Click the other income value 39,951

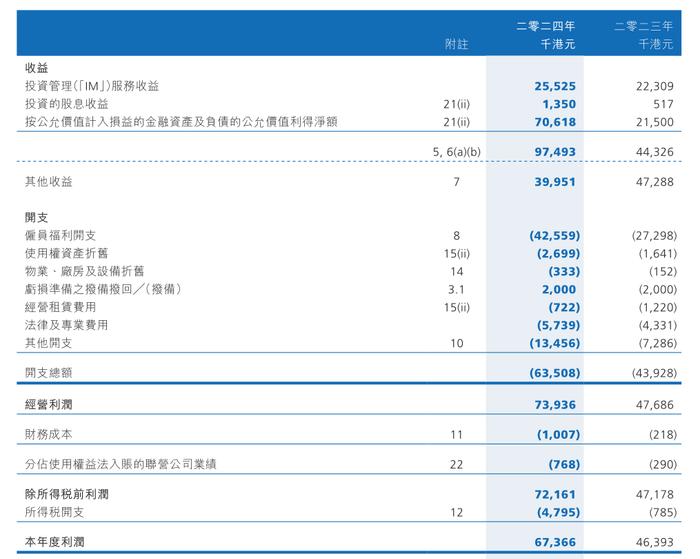click(x=555, y=182)
